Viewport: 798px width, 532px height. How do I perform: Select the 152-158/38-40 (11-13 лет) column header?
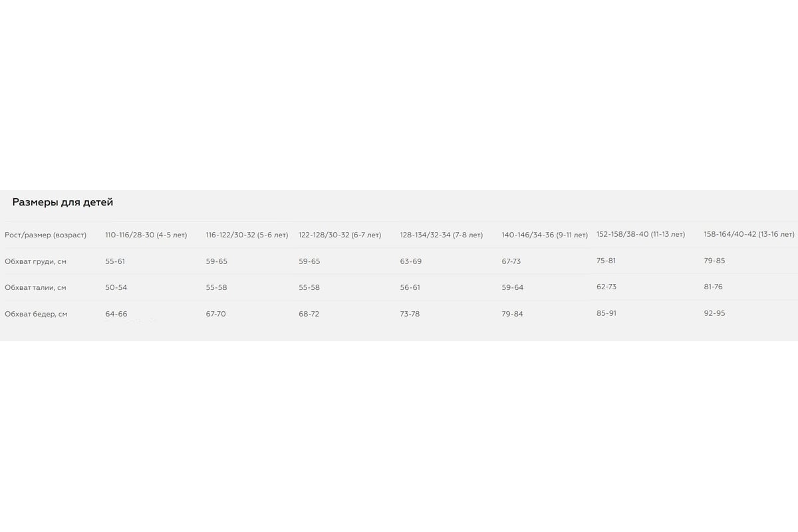coord(640,234)
